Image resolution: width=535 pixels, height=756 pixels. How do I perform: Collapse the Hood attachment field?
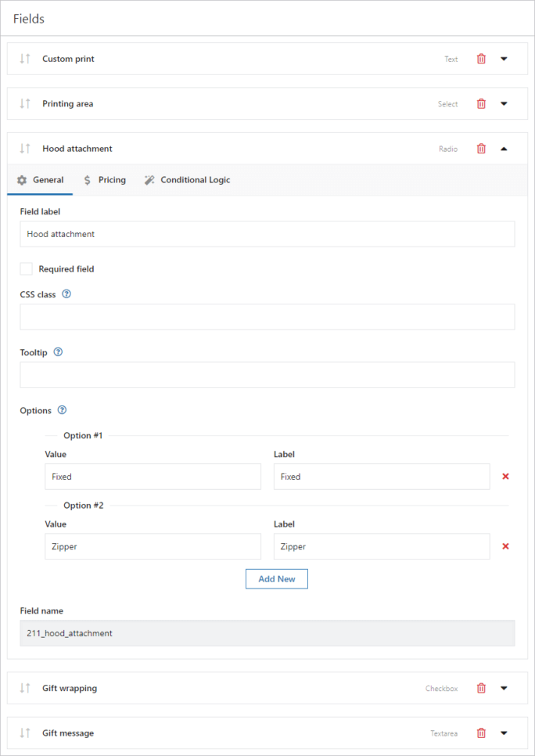pos(504,148)
